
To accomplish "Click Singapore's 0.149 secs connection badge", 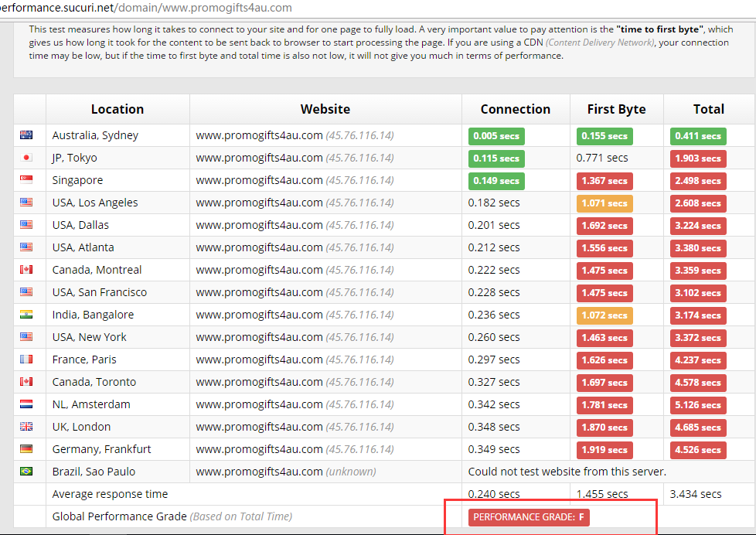I will click(x=496, y=181).
